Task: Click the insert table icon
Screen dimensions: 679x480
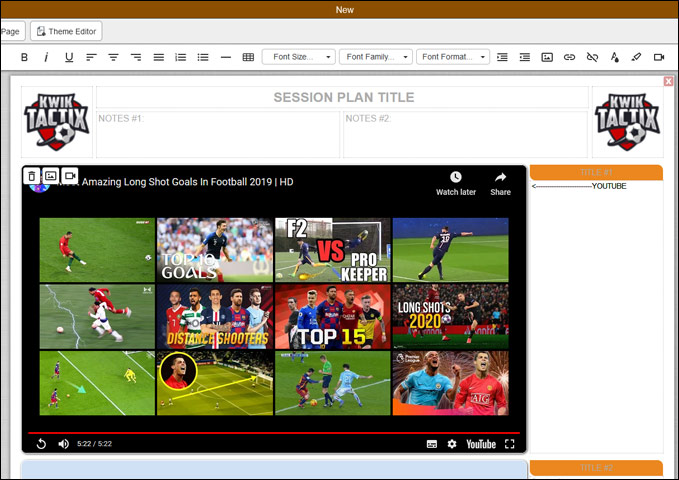Action: pos(248,57)
